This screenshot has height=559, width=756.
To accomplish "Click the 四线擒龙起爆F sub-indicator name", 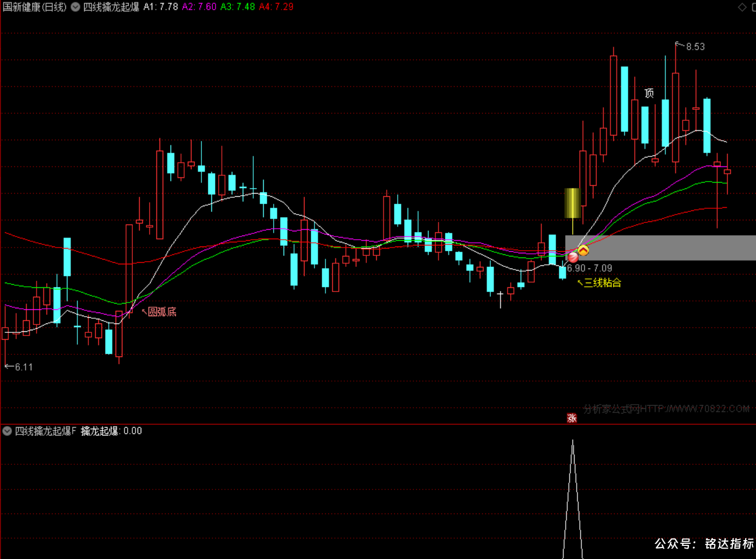I will click(x=46, y=431).
